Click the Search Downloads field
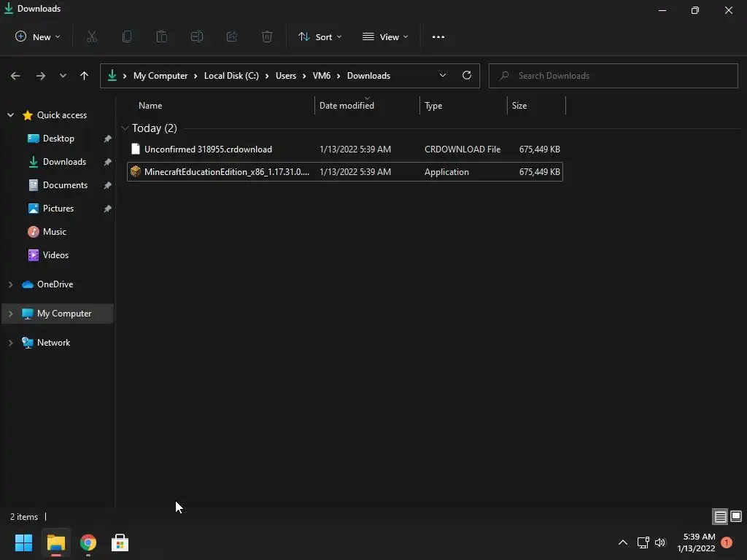 (613, 76)
